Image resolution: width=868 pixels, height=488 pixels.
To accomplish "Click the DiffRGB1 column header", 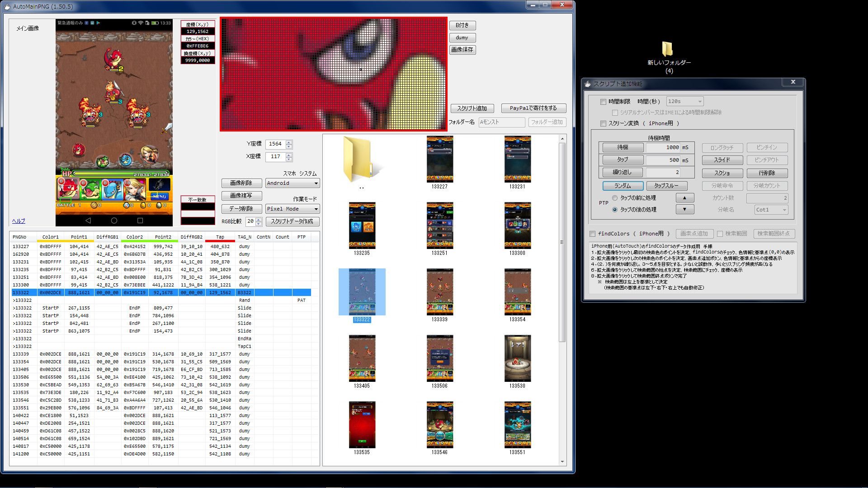I will click(108, 237).
